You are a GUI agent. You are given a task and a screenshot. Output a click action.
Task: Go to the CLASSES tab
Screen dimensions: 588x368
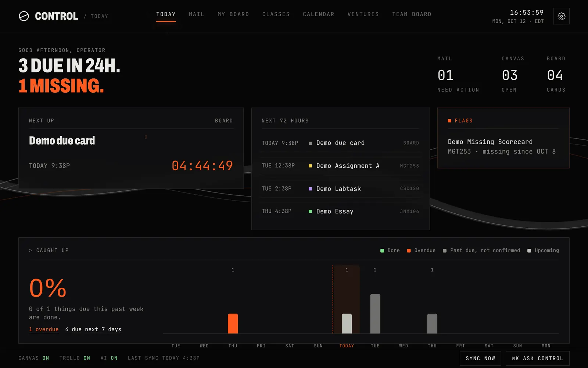276,14
